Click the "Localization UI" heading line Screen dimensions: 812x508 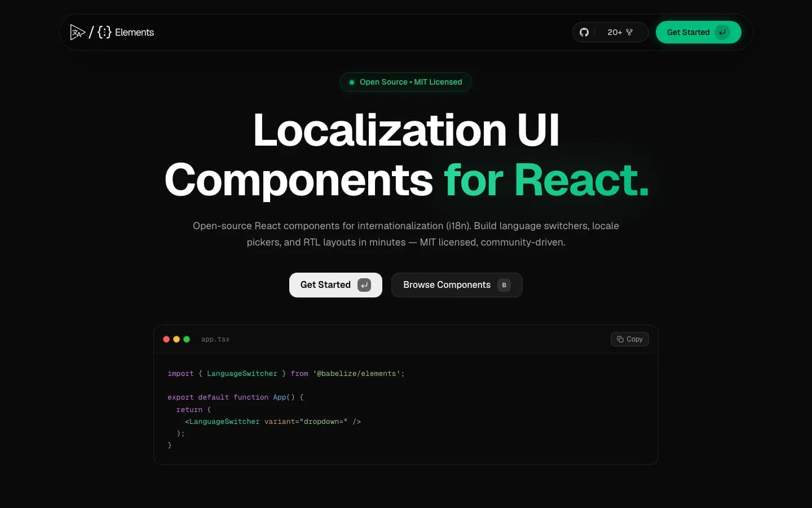click(406, 130)
